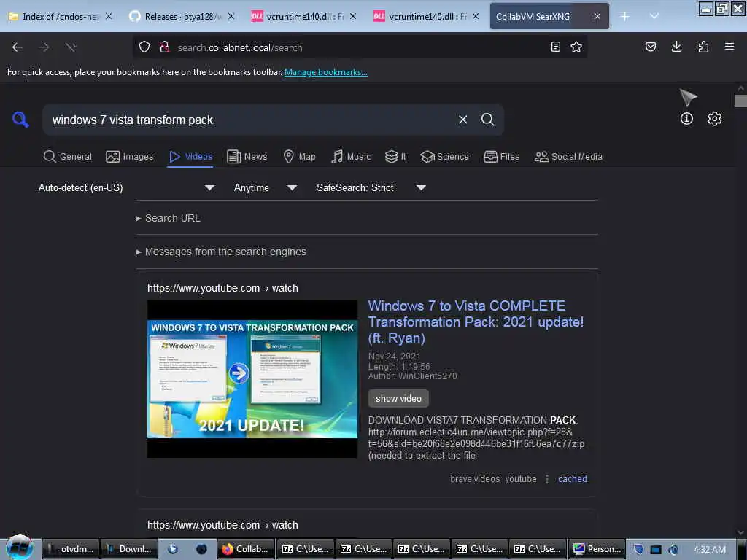The image size is (747, 560).
Task: Bookmark this page with the star icon
Action: (x=576, y=47)
